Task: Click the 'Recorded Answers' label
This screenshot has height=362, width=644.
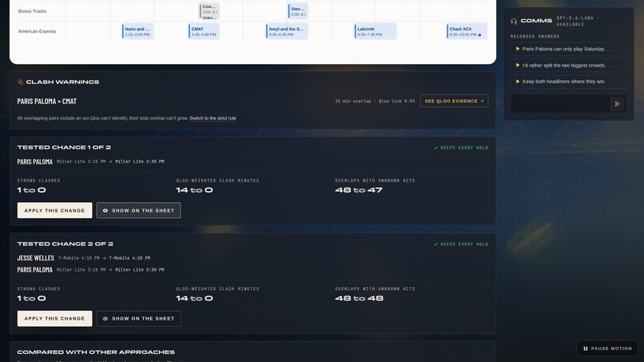Action: pyautogui.click(x=535, y=37)
